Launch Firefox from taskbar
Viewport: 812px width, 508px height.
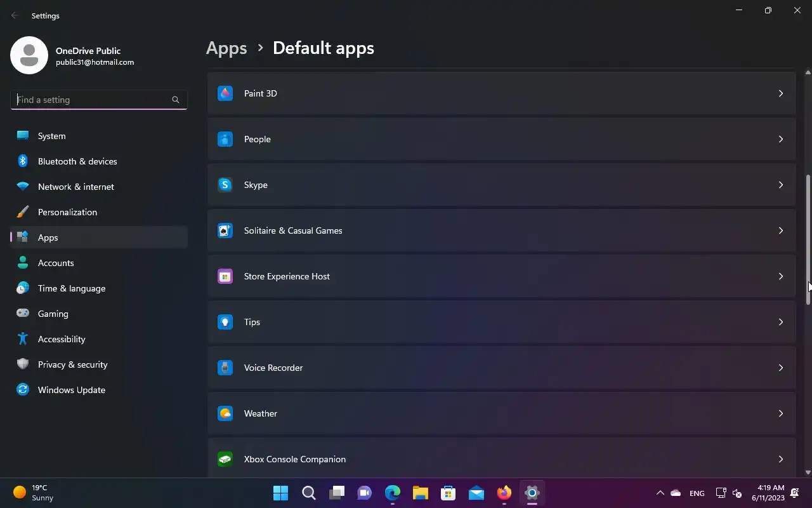coord(504,493)
